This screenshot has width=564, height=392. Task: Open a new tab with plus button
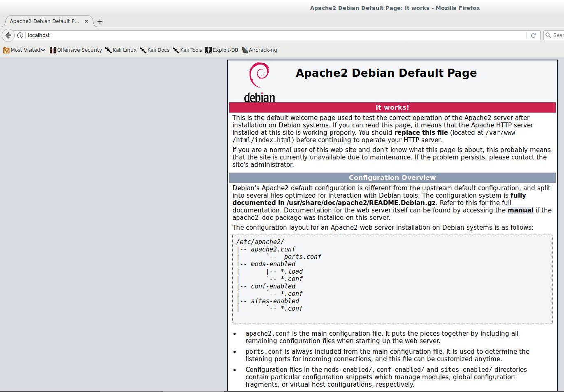coord(100,21)
